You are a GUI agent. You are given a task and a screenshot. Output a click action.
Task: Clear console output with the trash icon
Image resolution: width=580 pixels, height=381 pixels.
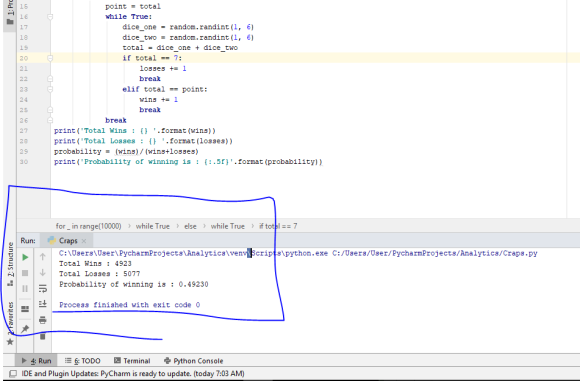(43, 336)
